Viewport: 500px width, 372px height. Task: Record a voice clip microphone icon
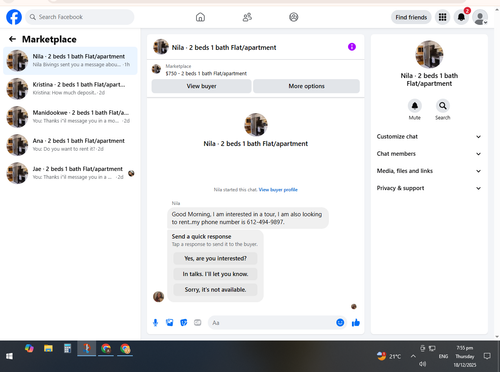point(155,323)
